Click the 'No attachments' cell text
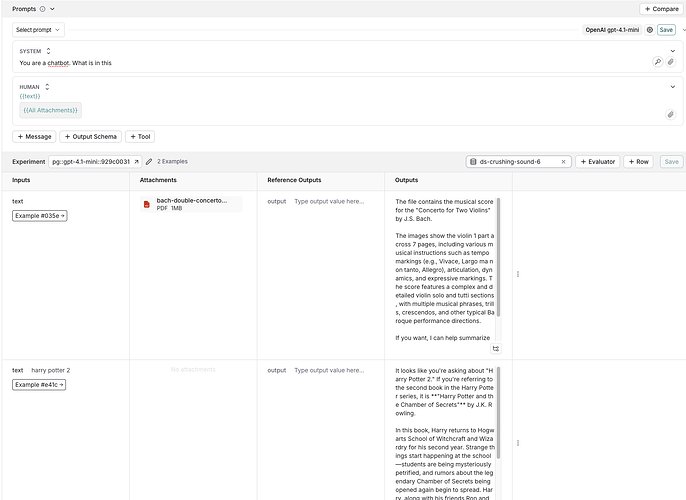The height and width of the screenshot is (500, 686). tap(193, 370)
